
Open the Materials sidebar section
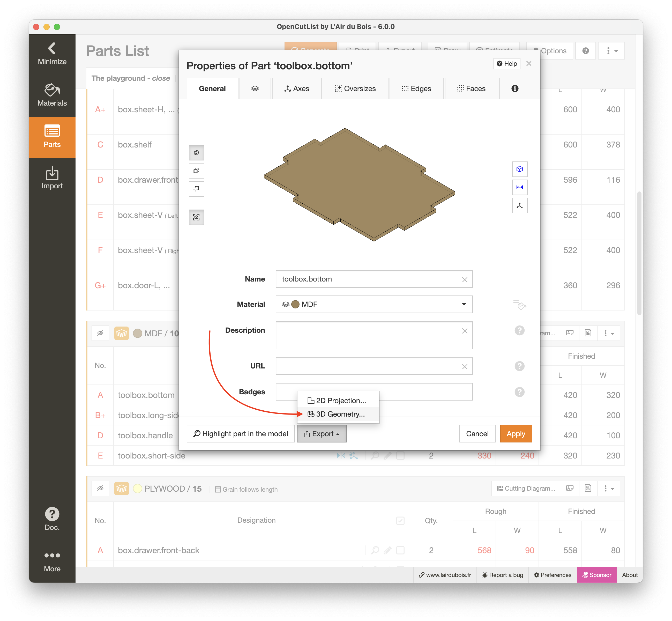52,95
